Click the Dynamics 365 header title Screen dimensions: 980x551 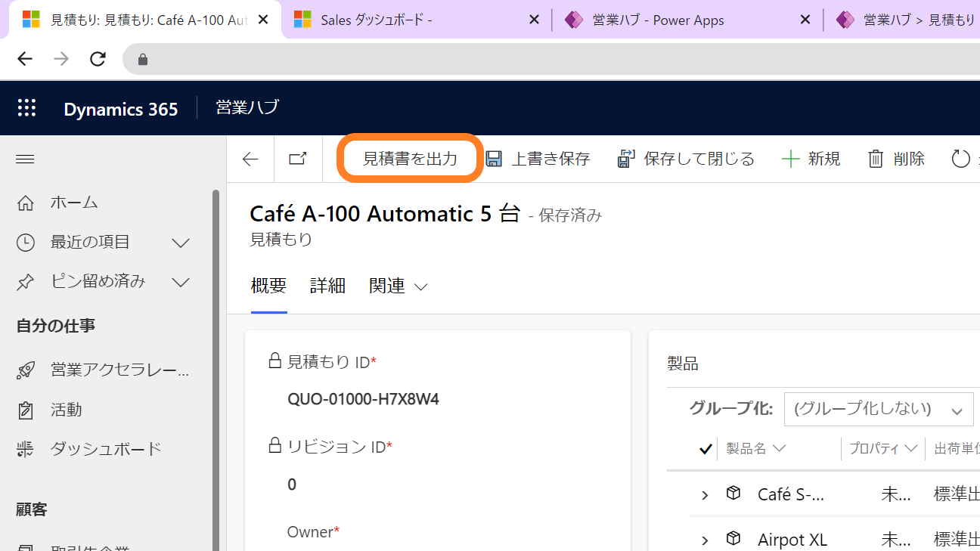click(x=121, y=109)
